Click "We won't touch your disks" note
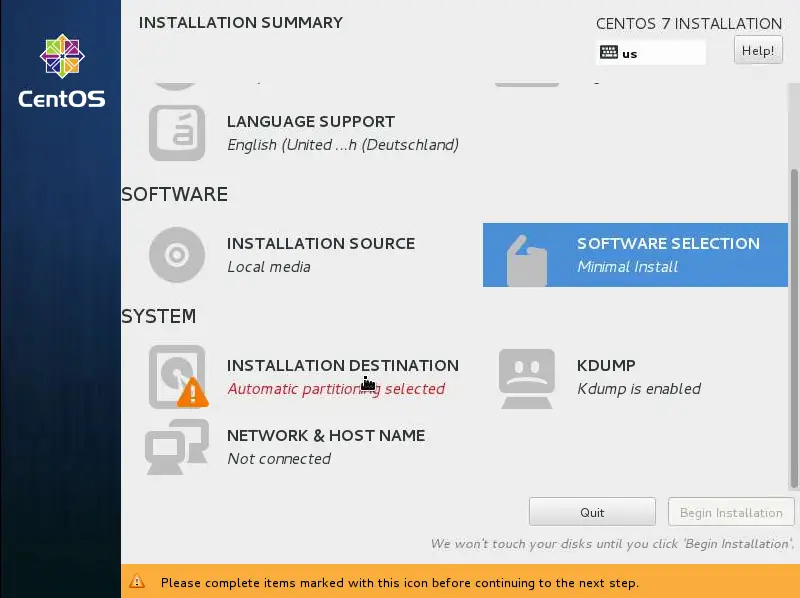 [x=612, y=544]
